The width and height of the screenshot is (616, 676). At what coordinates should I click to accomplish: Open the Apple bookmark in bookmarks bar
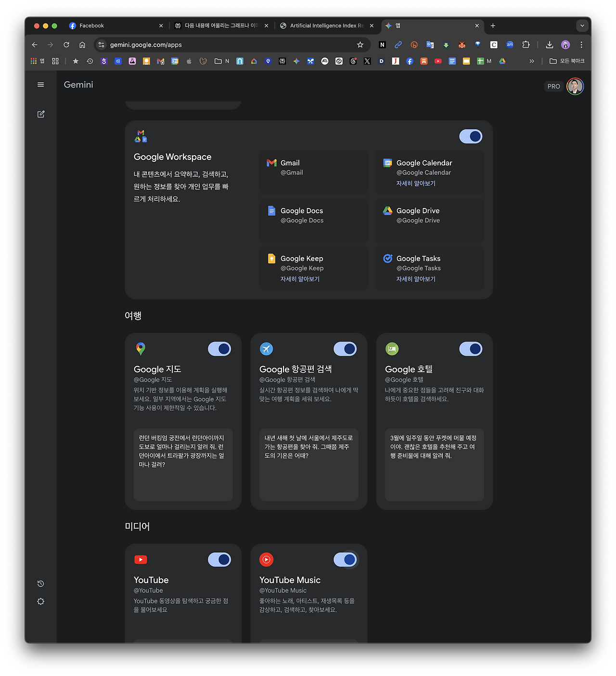pos(189,61)
